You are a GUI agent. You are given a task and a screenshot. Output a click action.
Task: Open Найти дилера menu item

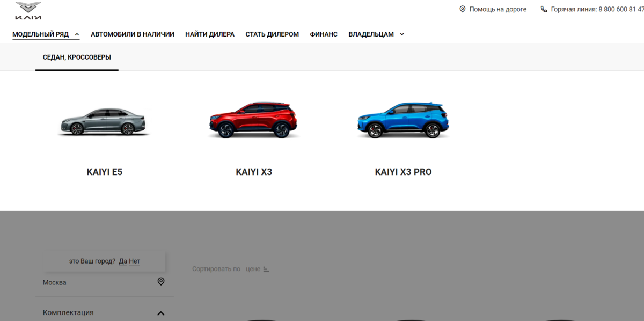coord(210,34)
